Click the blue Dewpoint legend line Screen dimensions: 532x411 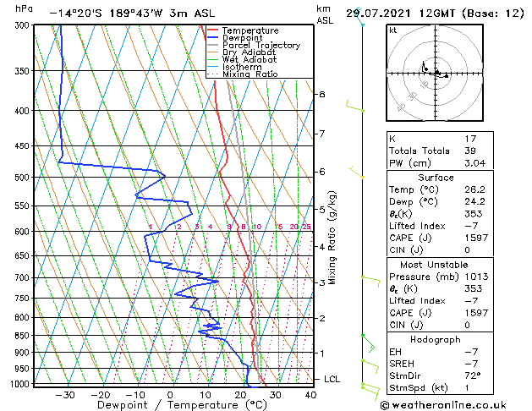point(212,38)
